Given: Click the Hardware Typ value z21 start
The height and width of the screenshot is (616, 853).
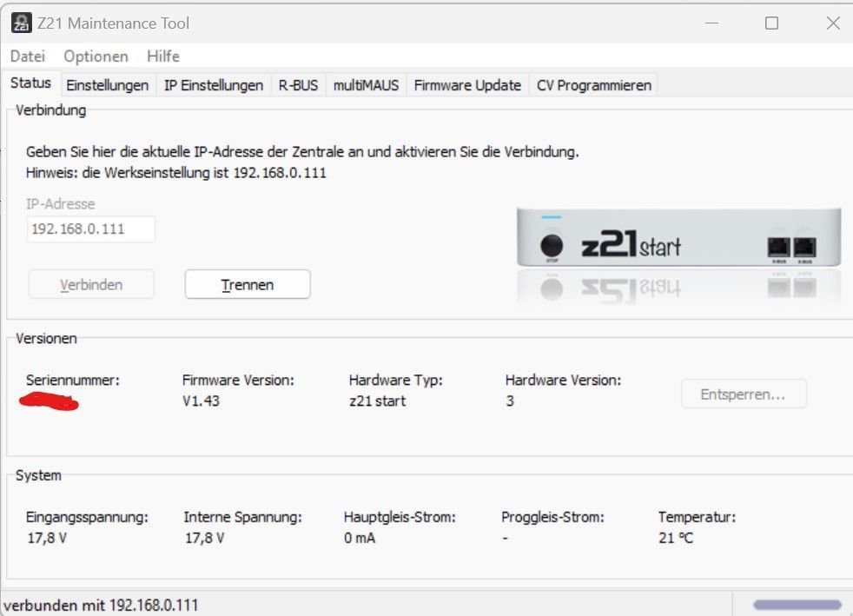Looking at the screenshot, I should pyautogui.click(x=378, y=401).
